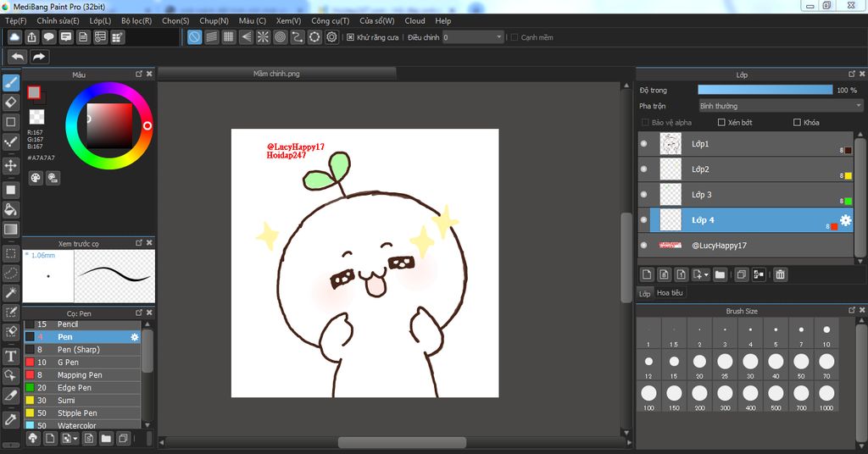Choose brush size 100 preset
This screenshot has width=868, height=454.
point(648,397)
